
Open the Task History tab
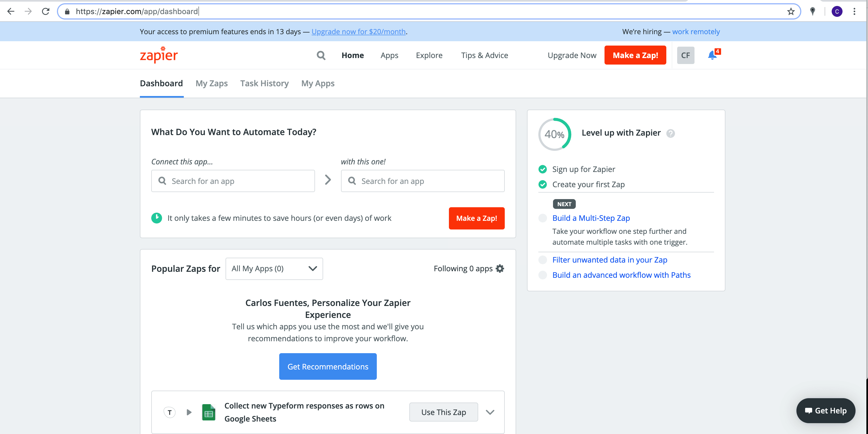pos(264,83)
